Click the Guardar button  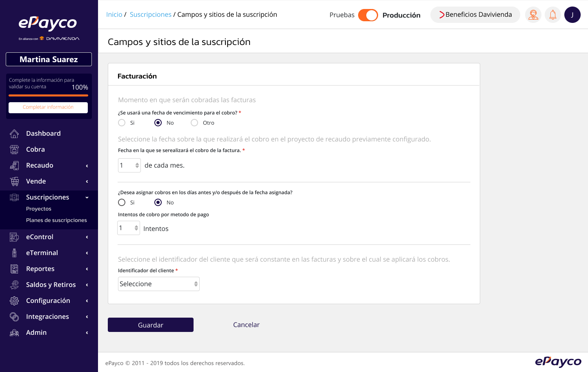pos(151,325)
